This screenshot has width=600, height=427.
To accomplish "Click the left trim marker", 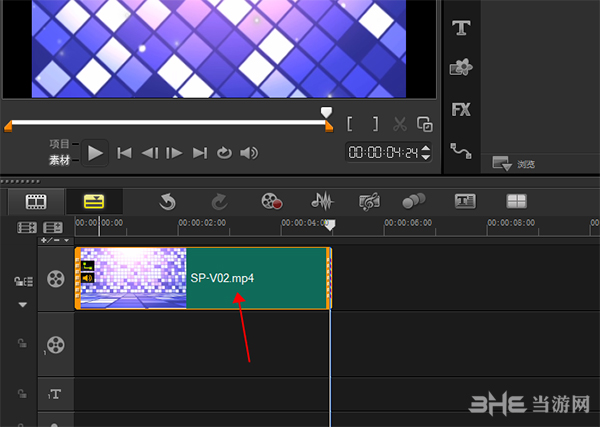I will 8,126.
